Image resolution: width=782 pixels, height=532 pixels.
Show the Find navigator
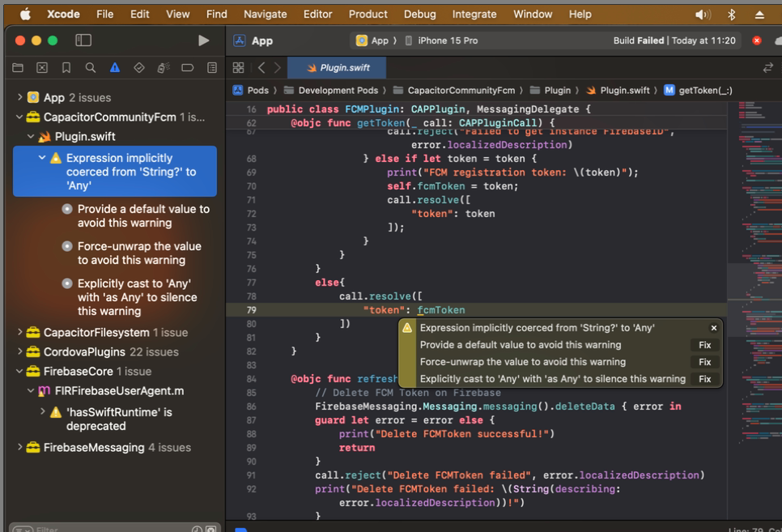91,67
